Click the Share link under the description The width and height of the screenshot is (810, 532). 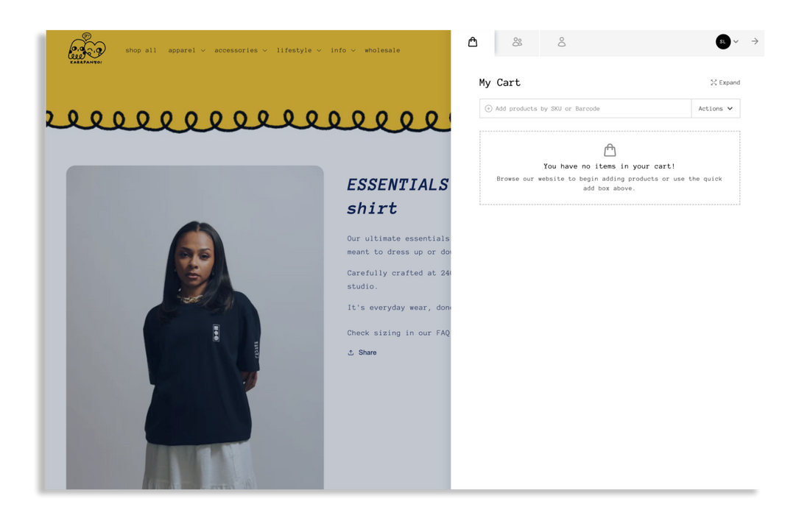362,352
